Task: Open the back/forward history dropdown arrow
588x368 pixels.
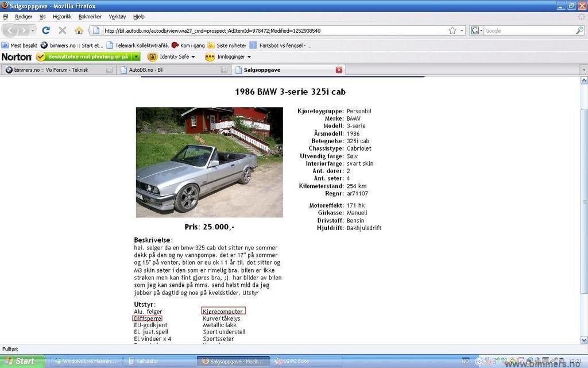Action: (x=33, y=30)
